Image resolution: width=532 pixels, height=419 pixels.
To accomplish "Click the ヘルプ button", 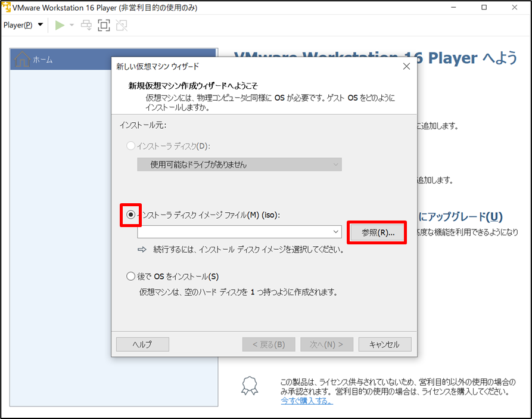I will [x=142, y=344].
